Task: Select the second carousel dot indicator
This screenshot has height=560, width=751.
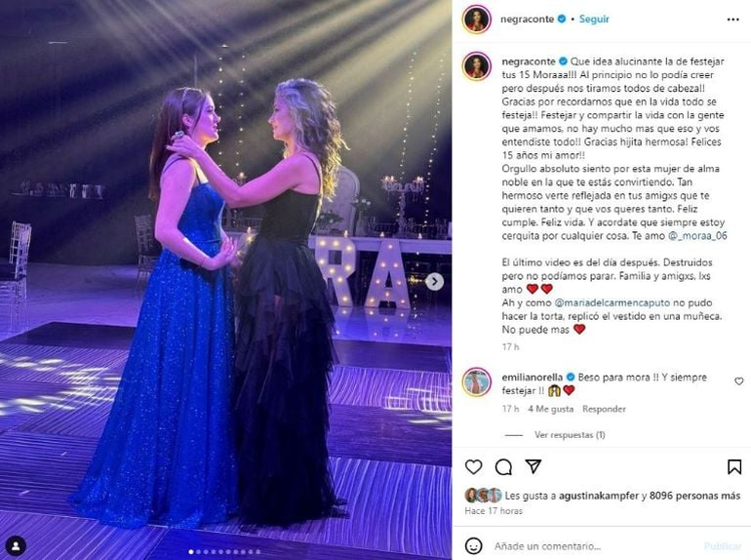Action: [199, 552]
